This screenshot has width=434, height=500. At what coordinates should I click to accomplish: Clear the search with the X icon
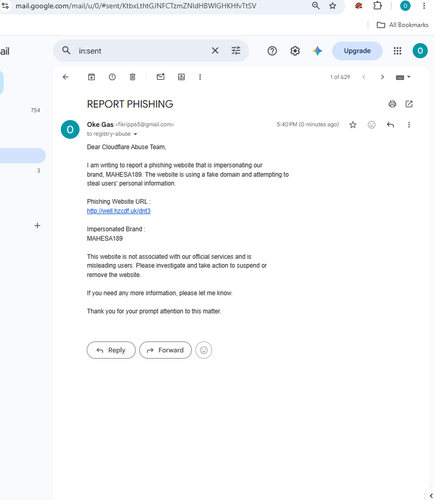[215, 51]
